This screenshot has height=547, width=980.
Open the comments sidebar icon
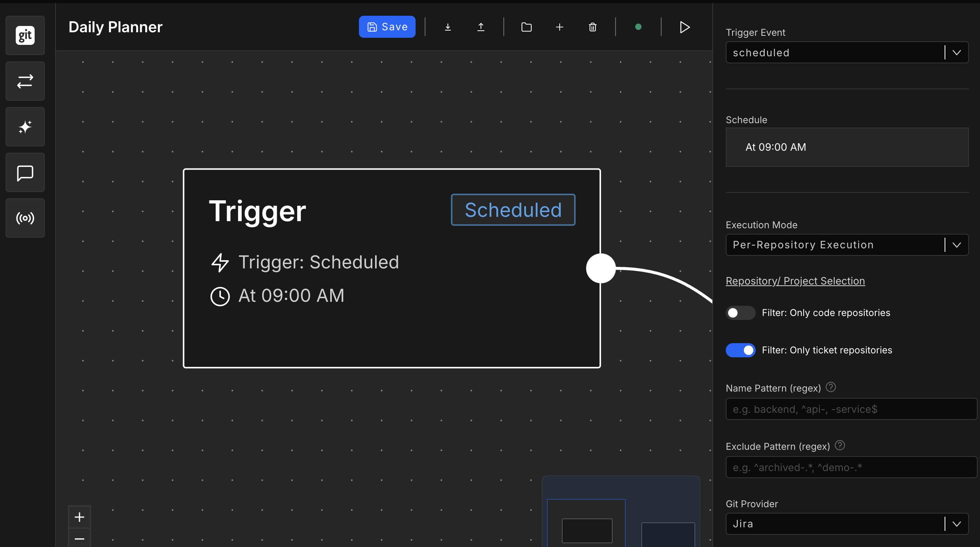click(25, 172)
